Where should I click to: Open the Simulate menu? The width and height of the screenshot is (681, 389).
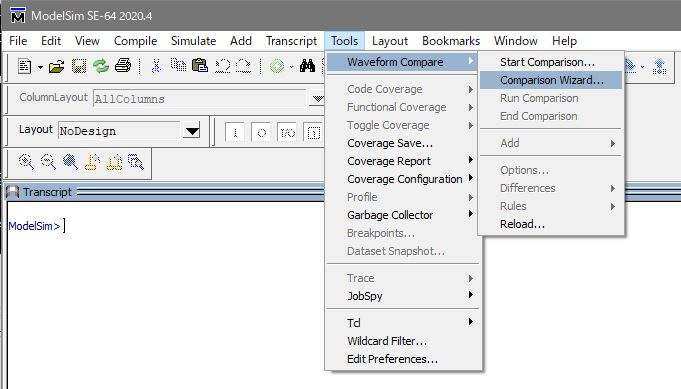click(193, 41)
